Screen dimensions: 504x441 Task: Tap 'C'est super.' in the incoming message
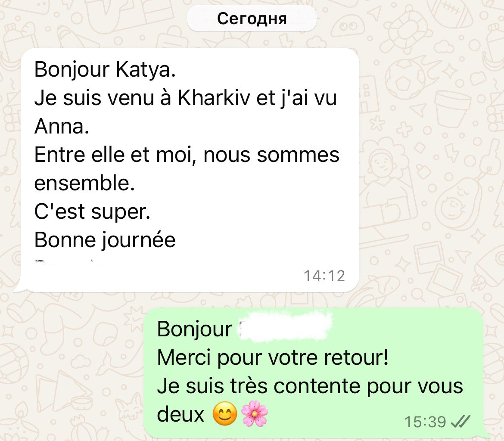click(92, 212)
